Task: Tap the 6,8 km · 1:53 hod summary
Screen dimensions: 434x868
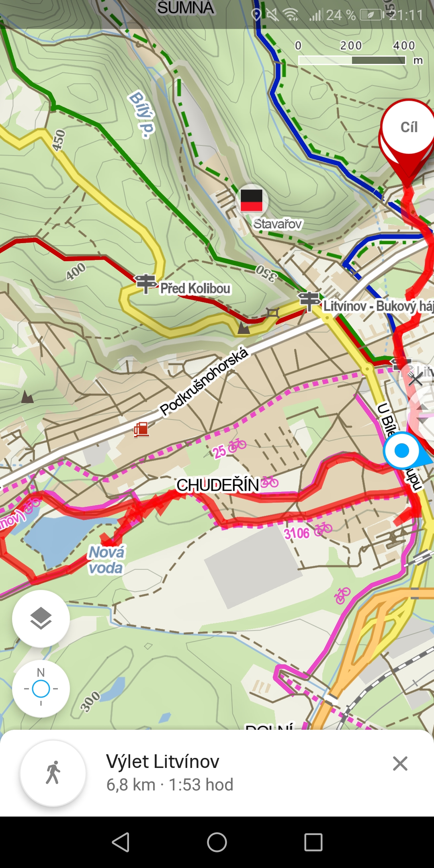Action: [170, 785]
